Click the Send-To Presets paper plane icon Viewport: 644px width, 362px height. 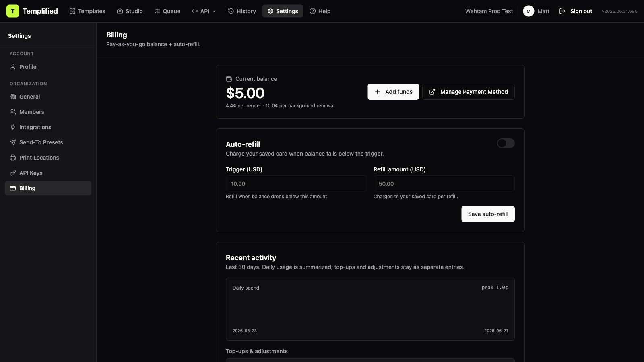[x=13, y=142]
